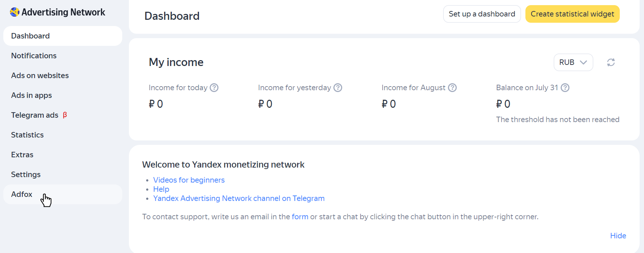Navigate to Ads in apps

32,95
